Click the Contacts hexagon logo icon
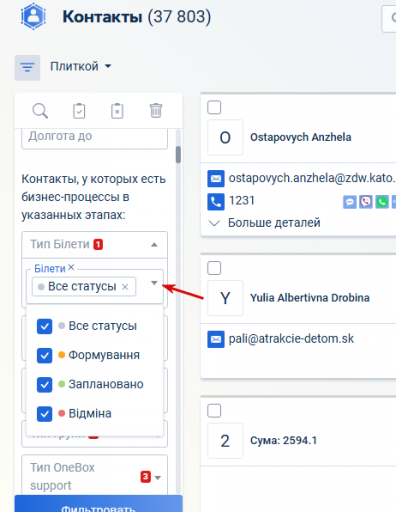This screenshot has height=512, width=396. pos(33,16)
